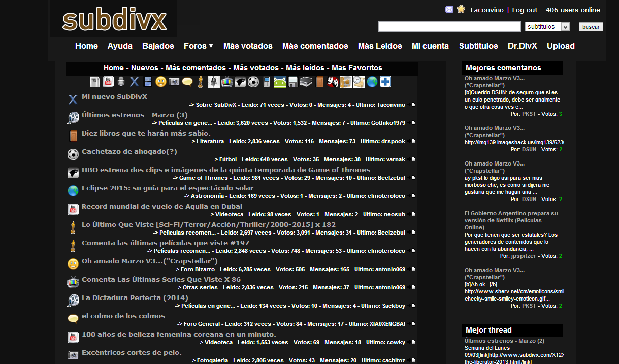Click the Oscar statuette movies icon

200,81
